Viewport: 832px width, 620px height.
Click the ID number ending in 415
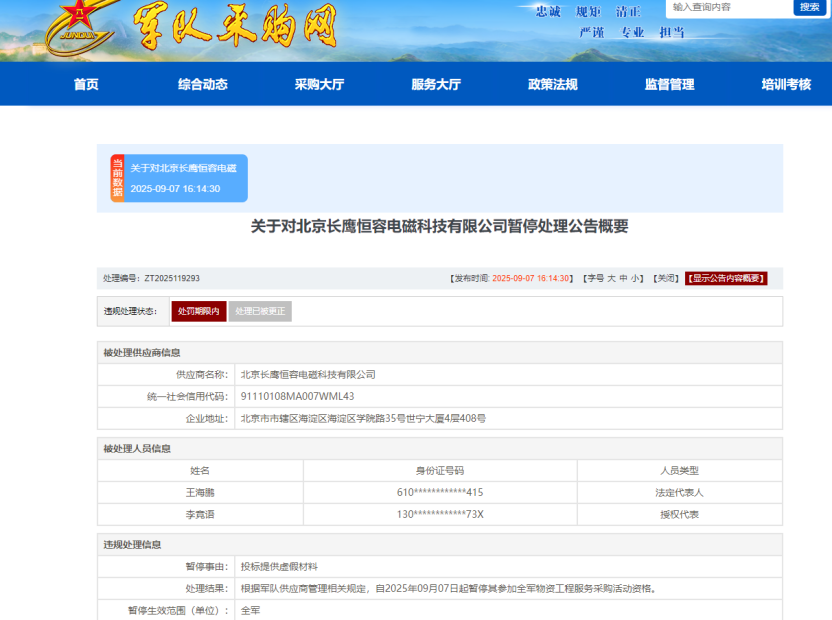point(440,493)
